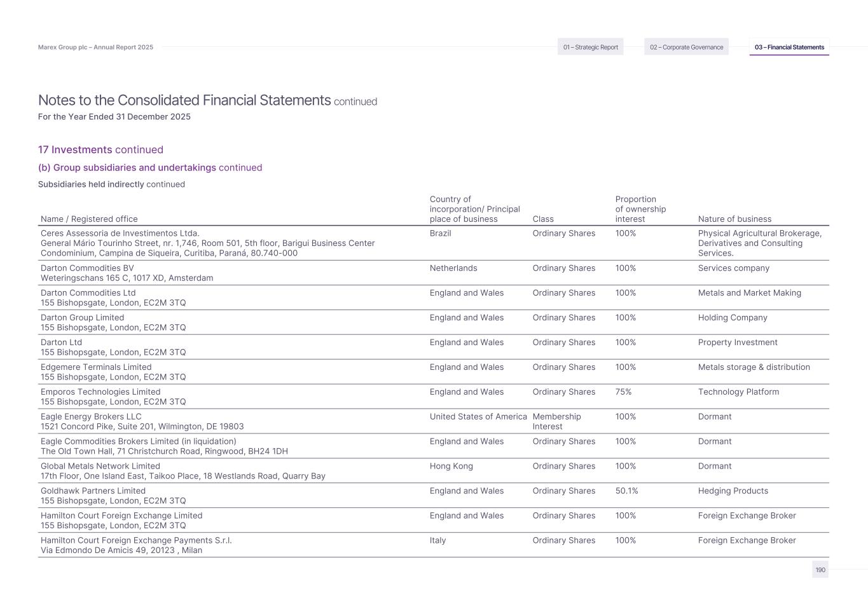Click the Darton Commodities BV entry
This screenshot has width=868, height=614.
(x=87, y=268)
